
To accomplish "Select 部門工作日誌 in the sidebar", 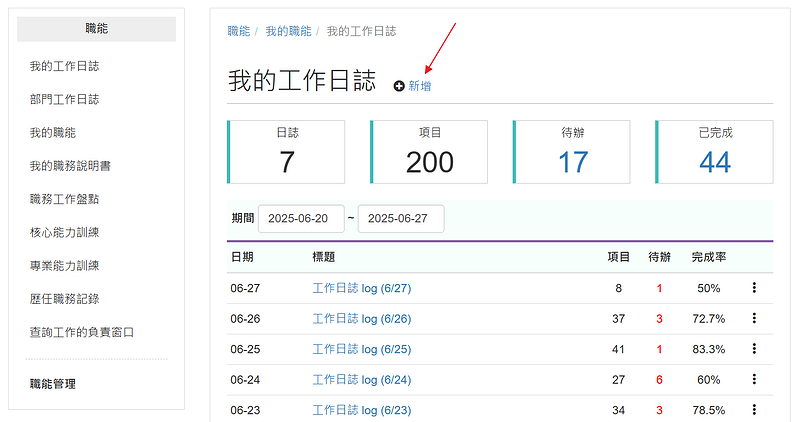I will tap(64, 100).
